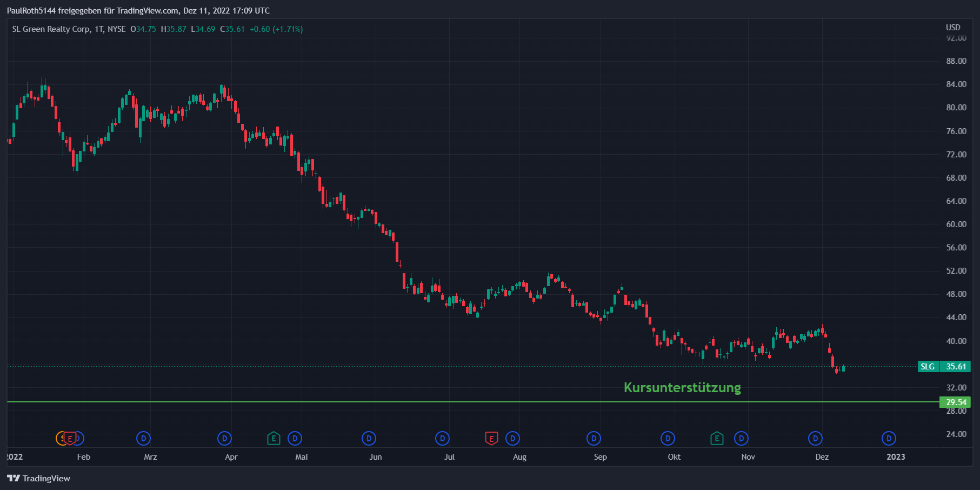This screenshot has height=490, width=980.
Task: Click the 48.00 price axis label
Action: pyautogui.click(x=956, y=294)
